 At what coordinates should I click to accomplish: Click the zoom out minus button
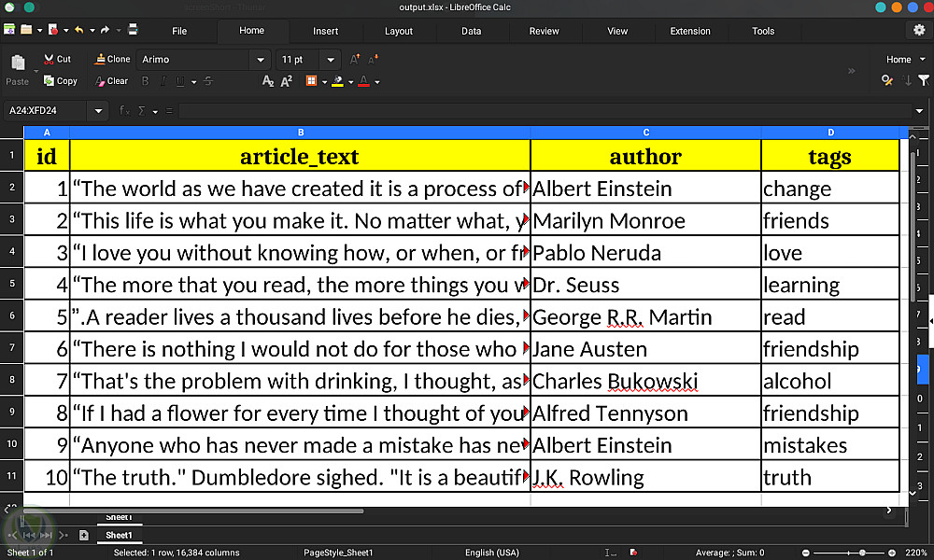805,553
